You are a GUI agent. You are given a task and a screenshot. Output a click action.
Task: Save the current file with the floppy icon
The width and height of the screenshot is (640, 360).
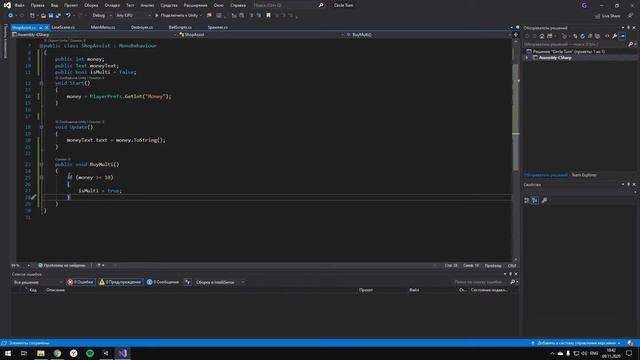[x=51, y=16]
